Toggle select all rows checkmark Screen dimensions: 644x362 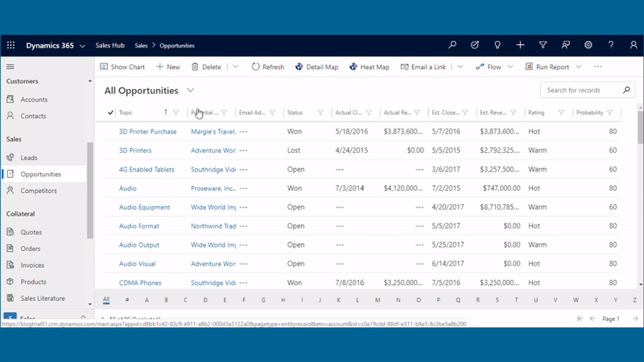click(x=110, y=113)
